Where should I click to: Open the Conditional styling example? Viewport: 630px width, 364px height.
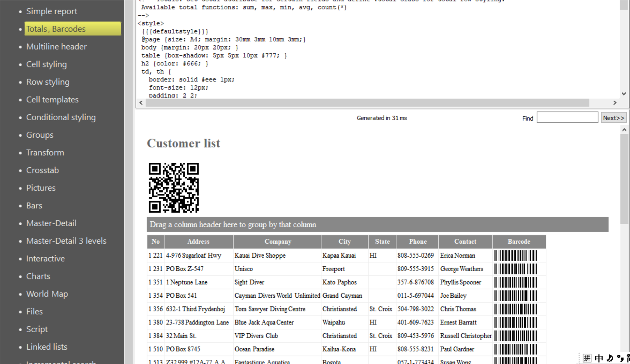61,117
